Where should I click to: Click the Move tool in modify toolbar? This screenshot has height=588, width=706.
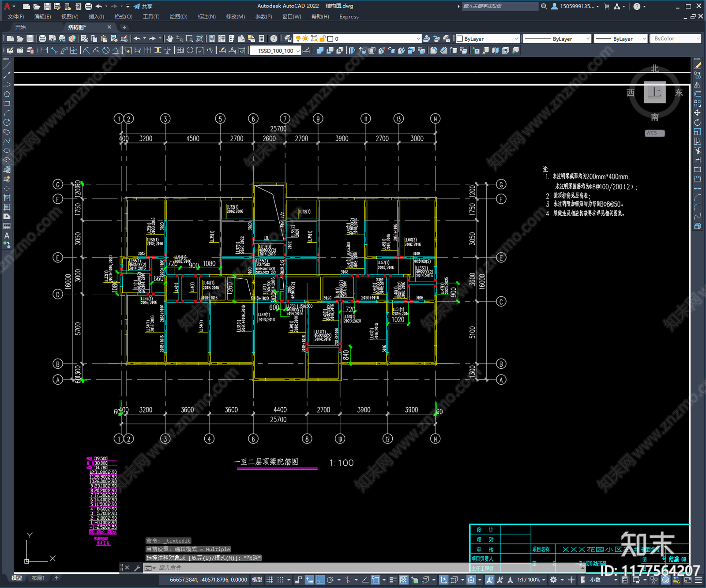click(697, 113)
